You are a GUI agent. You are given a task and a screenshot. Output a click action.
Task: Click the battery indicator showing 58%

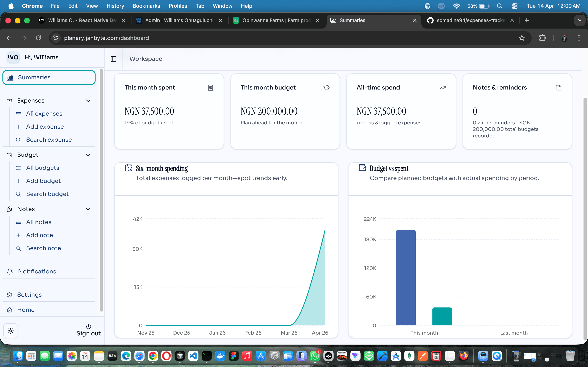point(478,6)
